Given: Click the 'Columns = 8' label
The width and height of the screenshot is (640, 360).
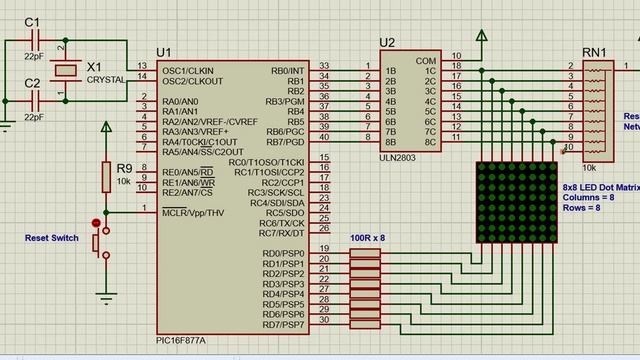Looking at the screenshot, I should [x=588, y=198].
